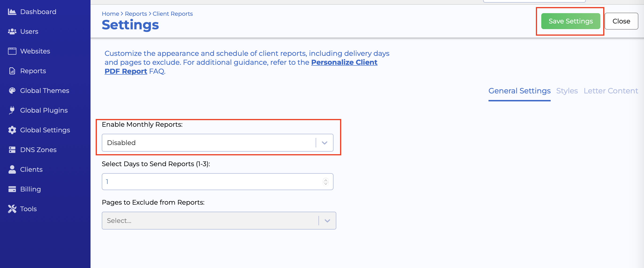Click the Save Settings button
Screen dimensions: 644x268
(571, 21)
